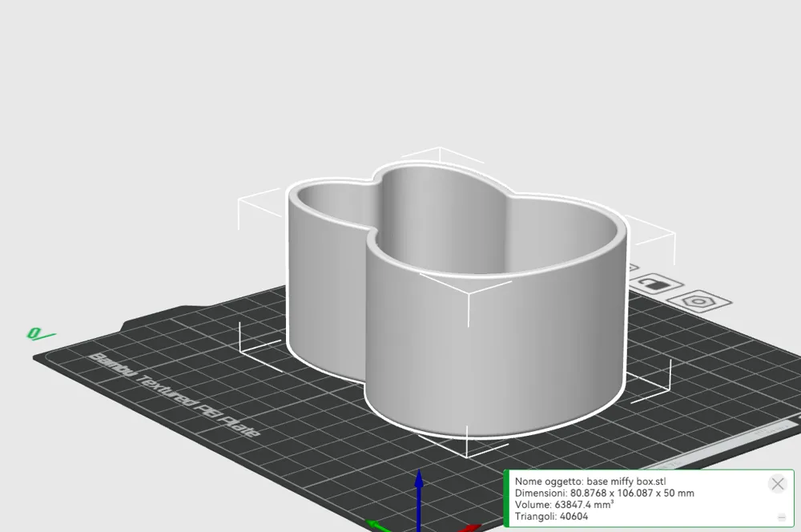Click the 'Volume: 63847.4 mm³' line
Viewport: 801px width, 532px height.
tap(564, 505)
